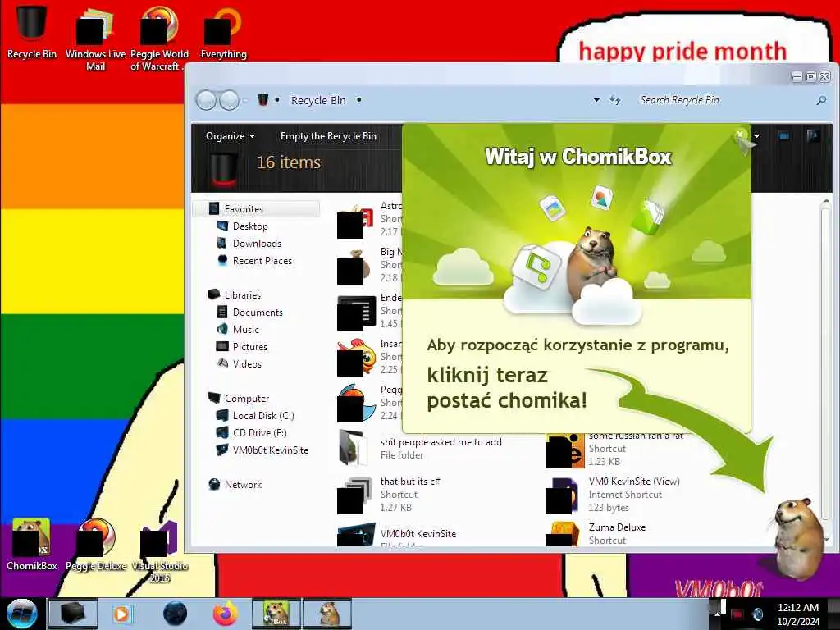This screenshot has width=840, height=630.
Task: Select 'that but its c#' shortcut
Action: click(x=390, y=494)
